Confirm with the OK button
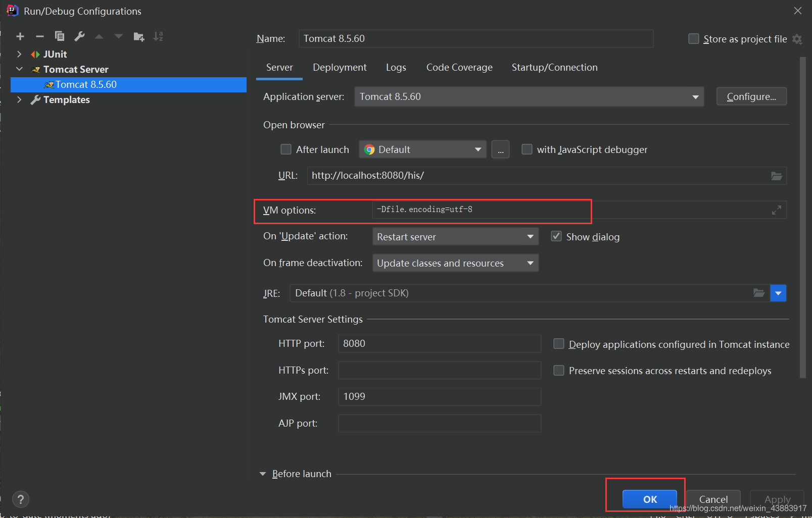812x518 pixels. point(650,499)
